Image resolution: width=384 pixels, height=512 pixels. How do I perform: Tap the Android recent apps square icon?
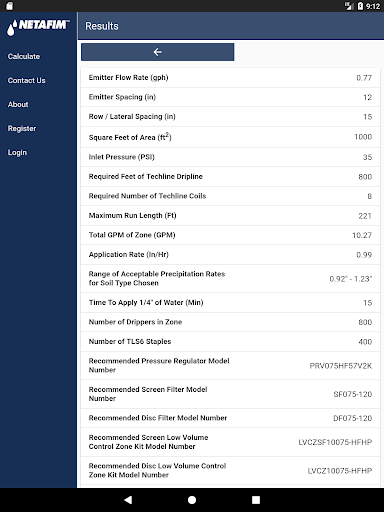coord(256,500)
